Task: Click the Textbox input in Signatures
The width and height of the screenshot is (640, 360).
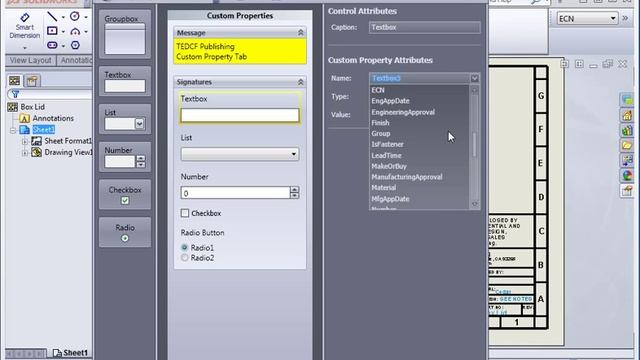Action: coord(240,115)
